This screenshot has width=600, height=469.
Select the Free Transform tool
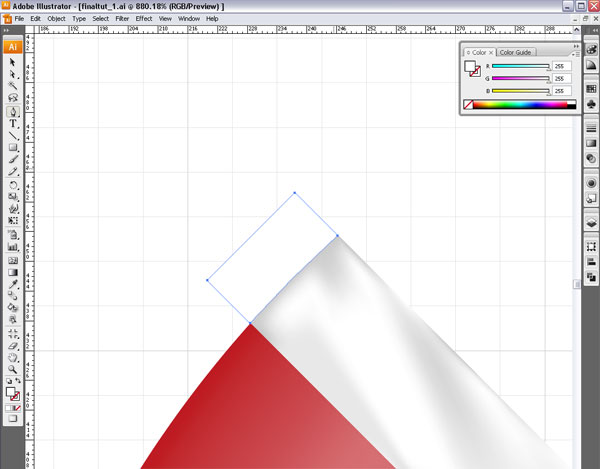(13, 221)
